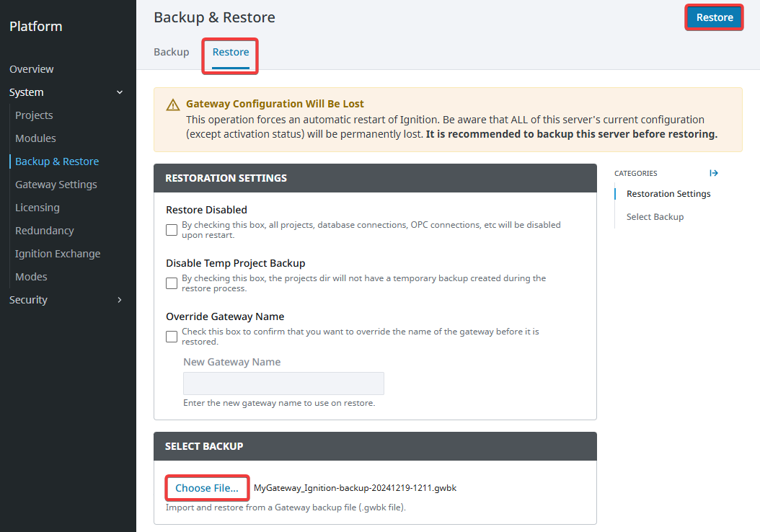Jump to Select Backup in Categories
760x532 pixels.
coord(655,216)
